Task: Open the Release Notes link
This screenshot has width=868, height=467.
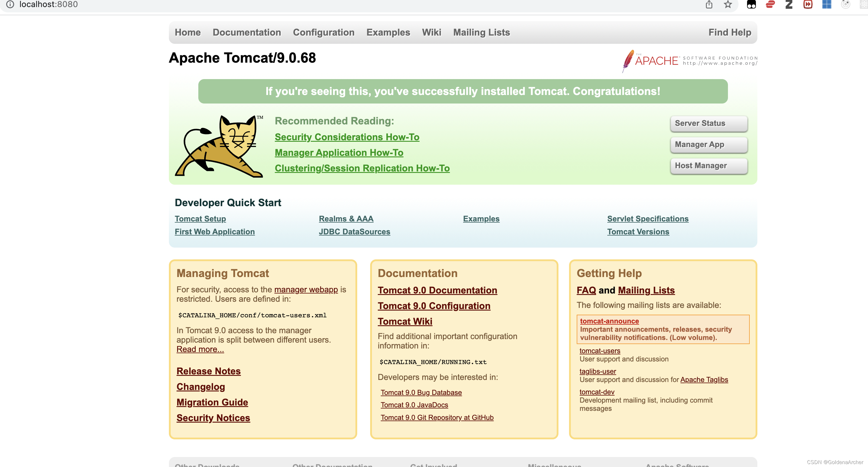Action: [x=208, y=371]
